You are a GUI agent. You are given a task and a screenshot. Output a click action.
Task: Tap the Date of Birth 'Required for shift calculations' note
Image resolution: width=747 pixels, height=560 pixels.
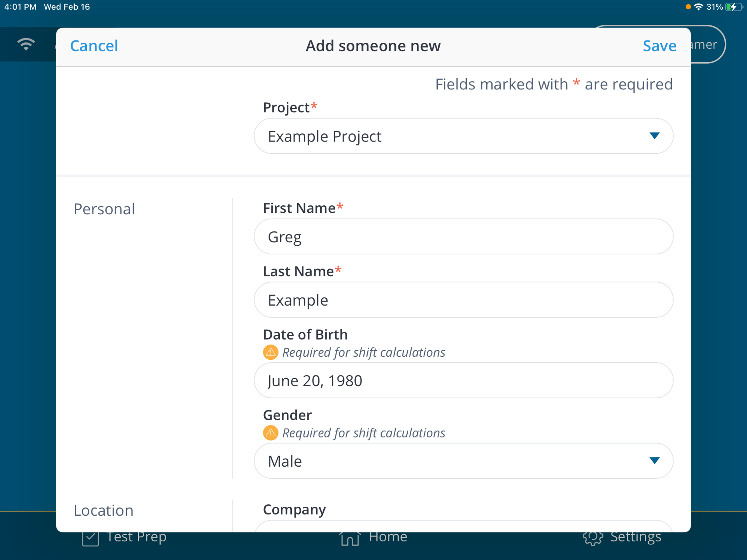pyautogui.click(x=363, y=352)
